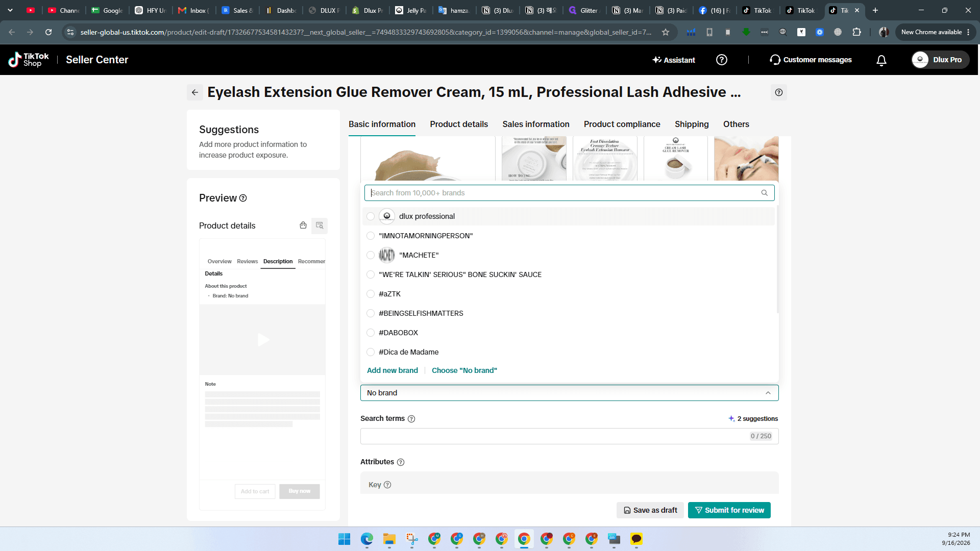Go to Sales information tab

click(535, 124)
